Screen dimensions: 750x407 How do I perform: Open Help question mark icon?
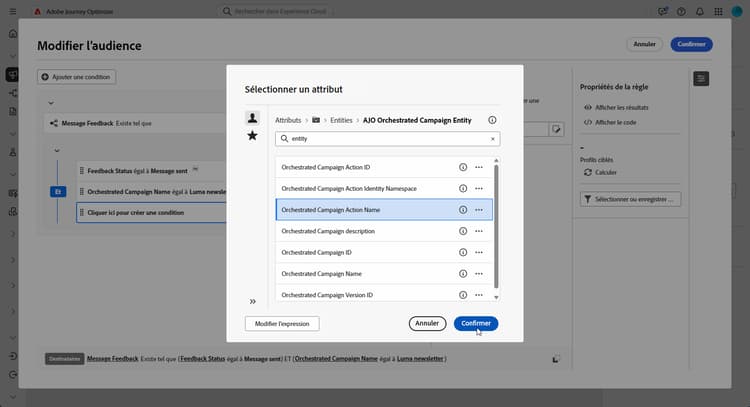coord(681,11)
